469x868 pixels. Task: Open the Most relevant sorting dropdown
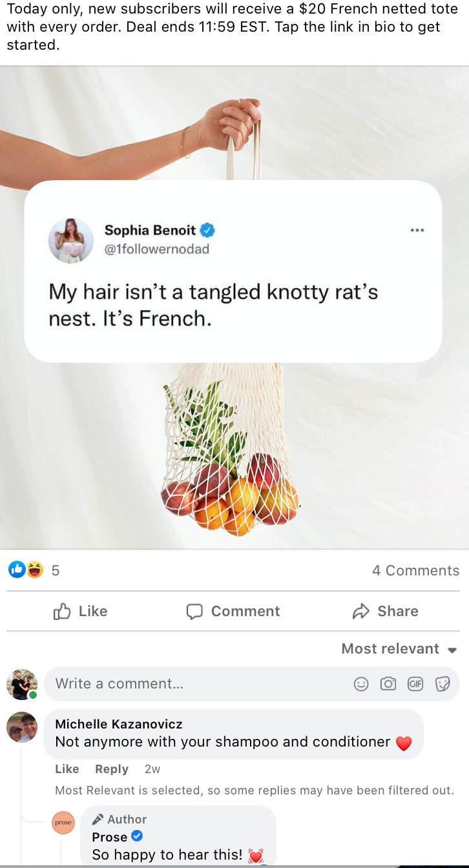point(399,648)
